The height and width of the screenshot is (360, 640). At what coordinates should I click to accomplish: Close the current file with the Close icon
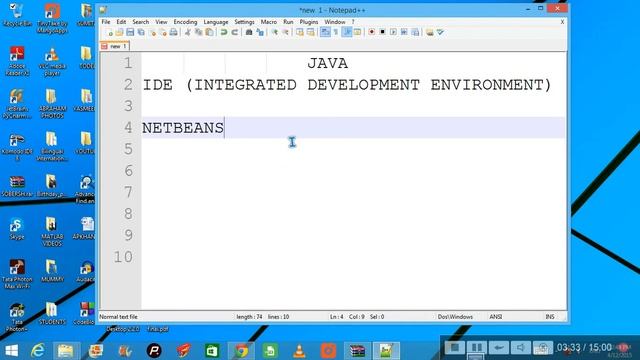click(x=152, y=32)
